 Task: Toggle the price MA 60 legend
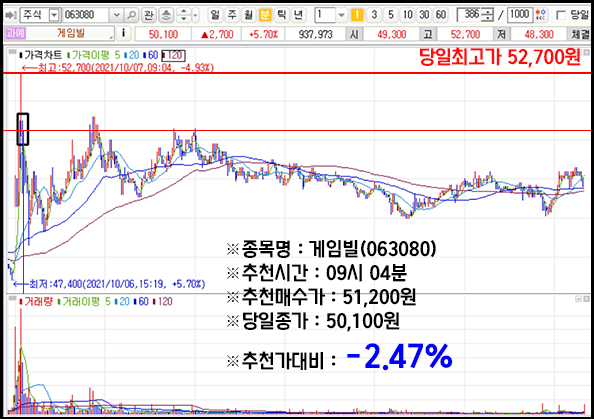(151, 55)
